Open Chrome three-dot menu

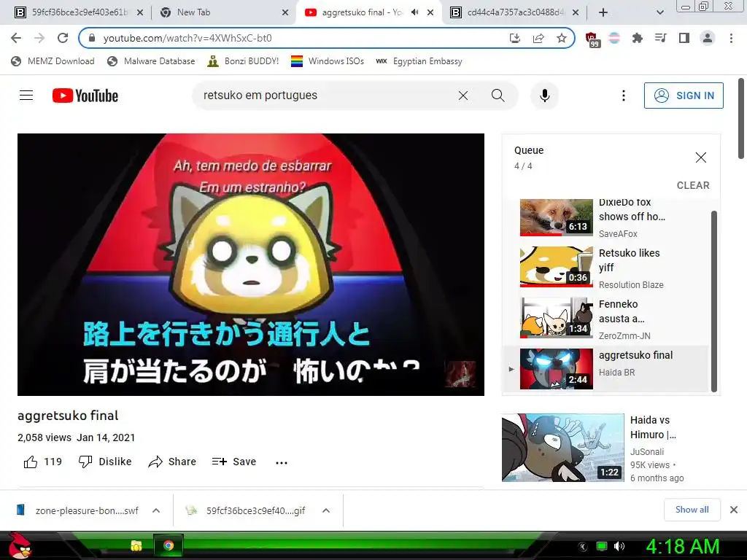click(x=731, y=38)
